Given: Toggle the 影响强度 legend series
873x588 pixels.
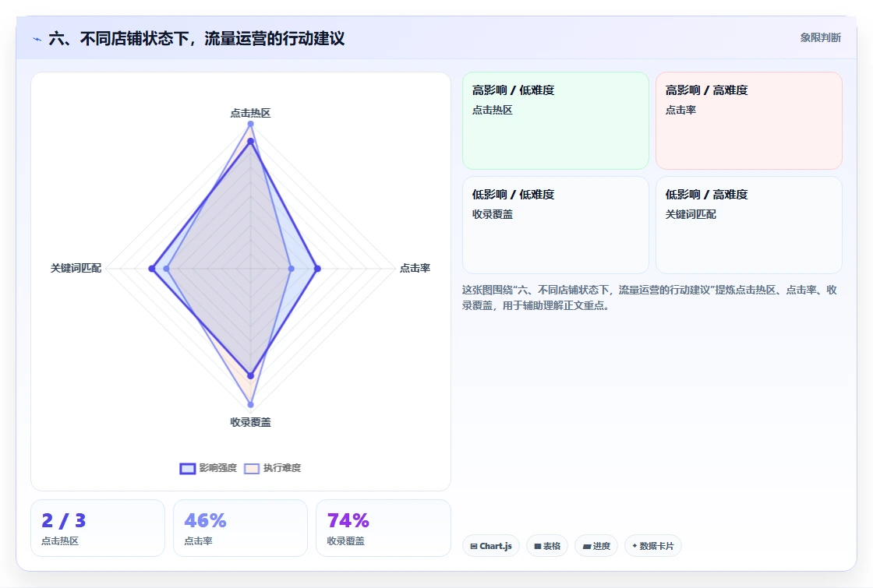Looking at the screenshot, I should click(208, 468).
